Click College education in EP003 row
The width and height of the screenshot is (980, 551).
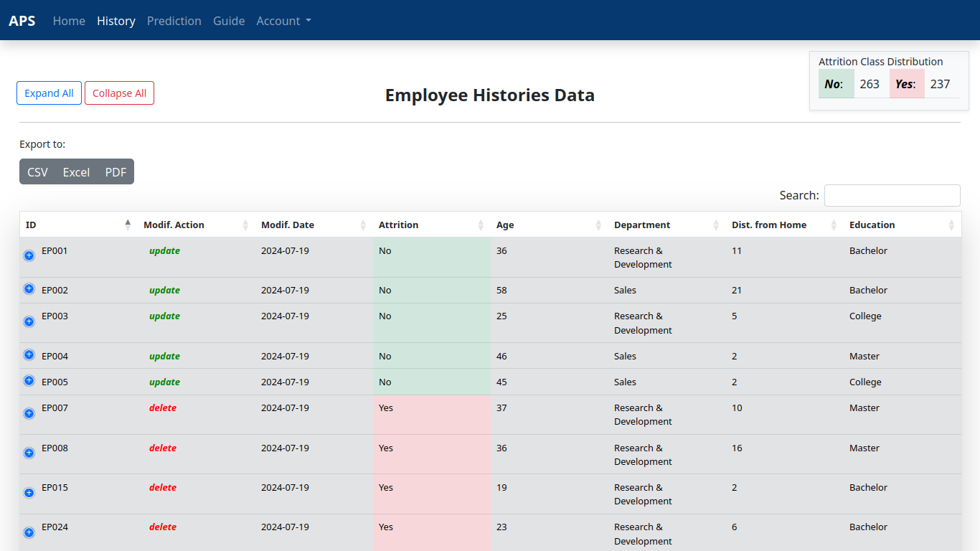865,316
